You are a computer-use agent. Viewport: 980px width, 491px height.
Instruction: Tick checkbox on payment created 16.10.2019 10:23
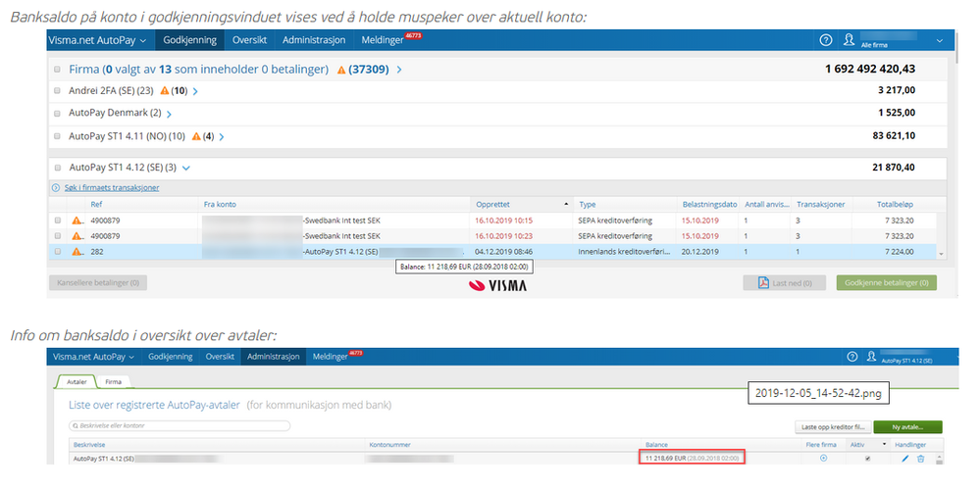click(58, 236)
